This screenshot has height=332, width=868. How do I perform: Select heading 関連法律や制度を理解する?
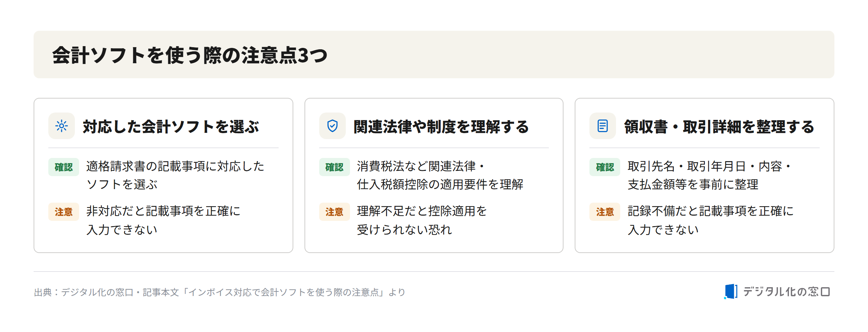(x=441, y=127)
